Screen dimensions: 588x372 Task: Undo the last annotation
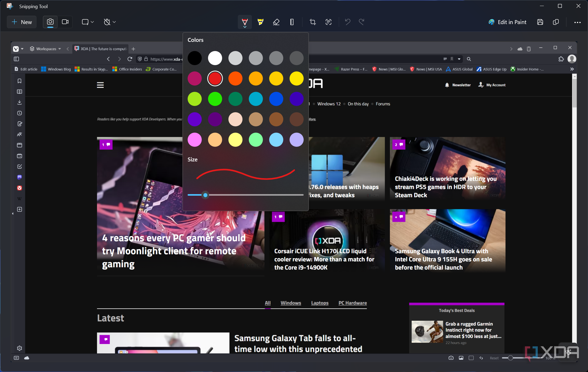click(x=347, y=22)
